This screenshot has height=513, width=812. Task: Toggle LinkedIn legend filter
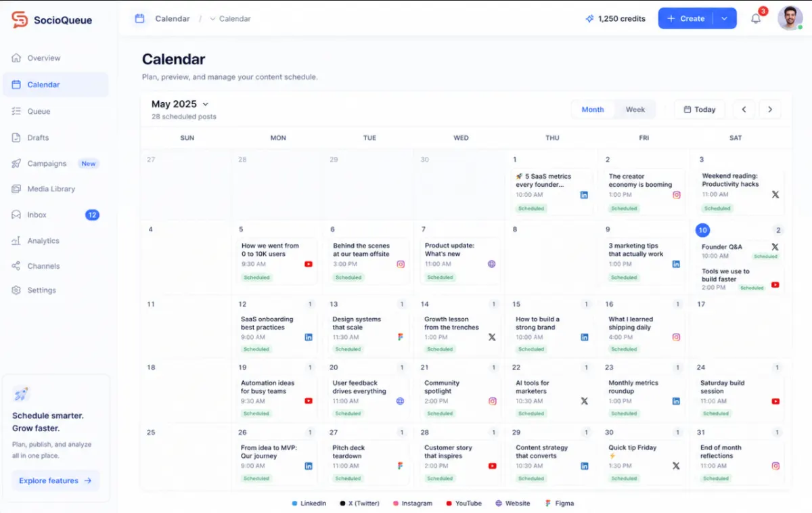pyautogui.click(x=309, y=504)
